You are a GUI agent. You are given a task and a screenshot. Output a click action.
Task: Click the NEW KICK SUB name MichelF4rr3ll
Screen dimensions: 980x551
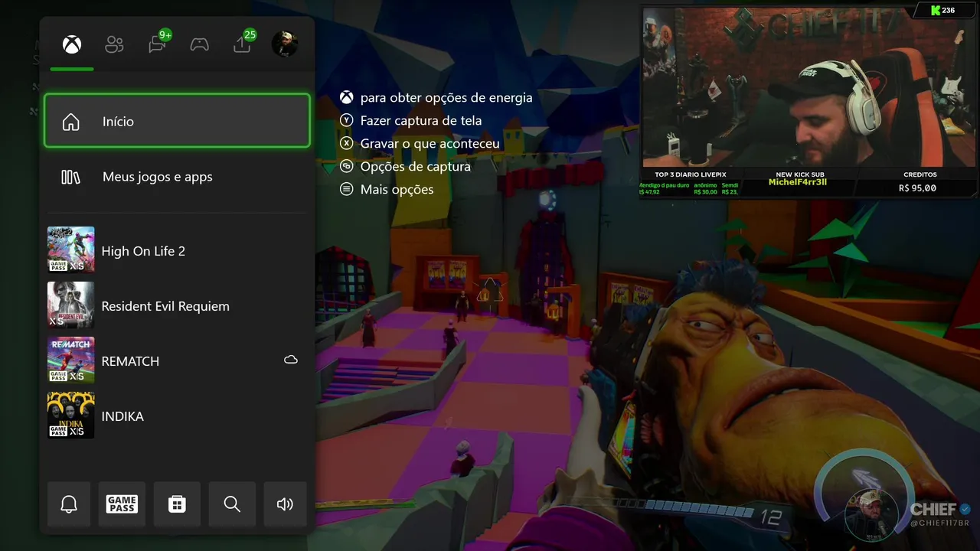click(798, 182)
